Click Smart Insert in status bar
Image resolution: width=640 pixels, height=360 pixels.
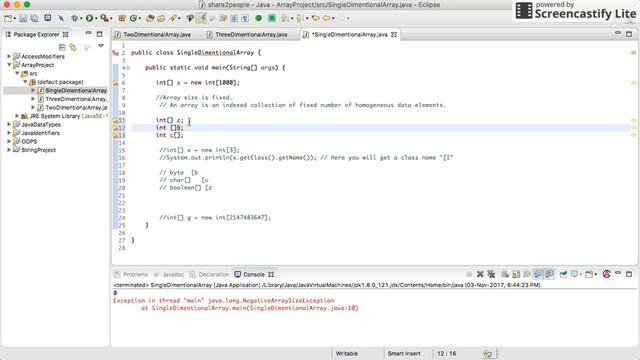click(x=404, y=353)
